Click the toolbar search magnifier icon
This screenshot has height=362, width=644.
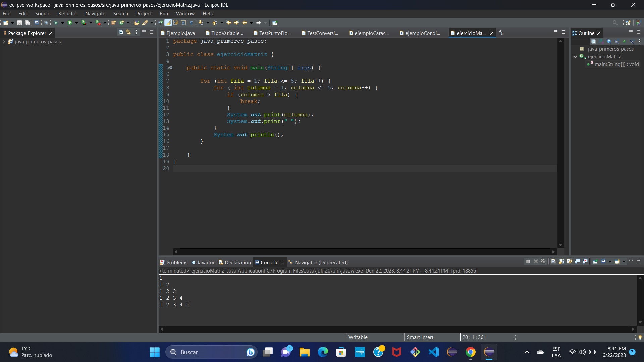pos(615,23)
